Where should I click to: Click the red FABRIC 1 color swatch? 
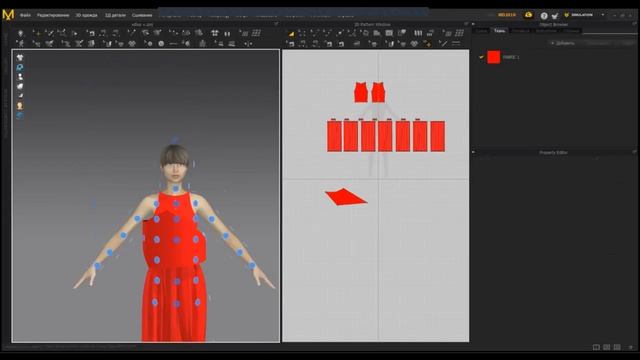point(494,57)
